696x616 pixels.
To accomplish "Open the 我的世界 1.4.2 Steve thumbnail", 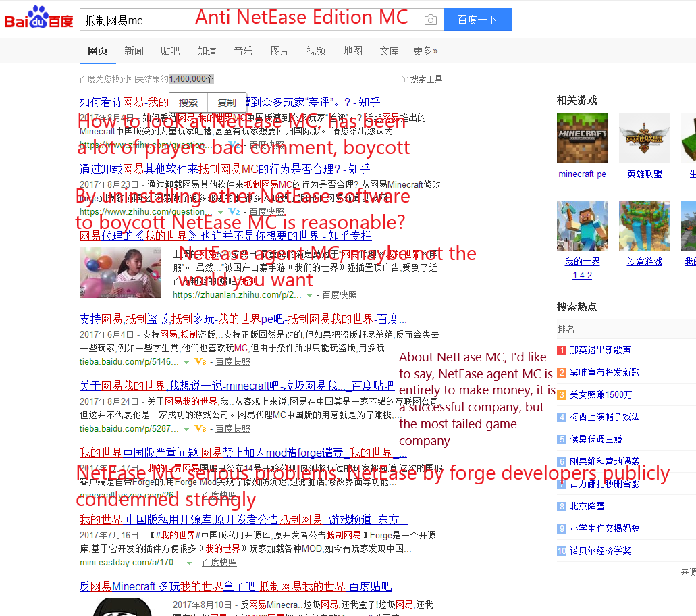I will tap(582, 226).
